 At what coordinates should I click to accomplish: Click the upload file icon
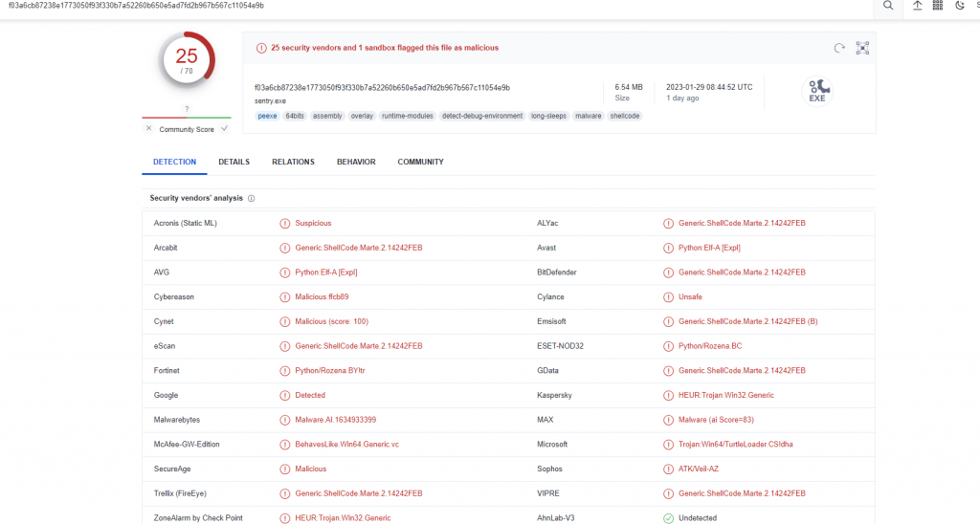click(917, 6)
